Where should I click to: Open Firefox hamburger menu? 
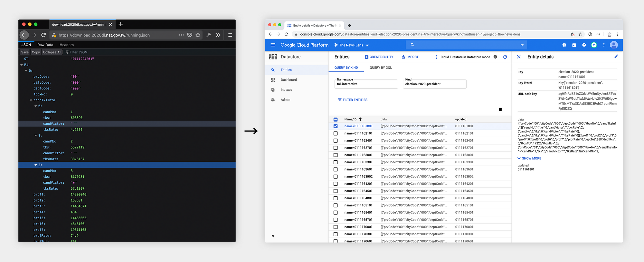[230, 35]
